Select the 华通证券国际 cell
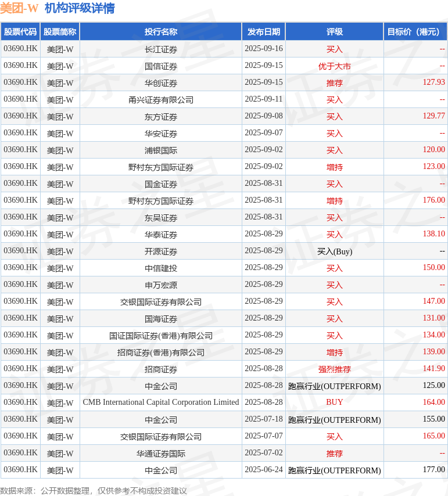 click(x=161, y=453)
